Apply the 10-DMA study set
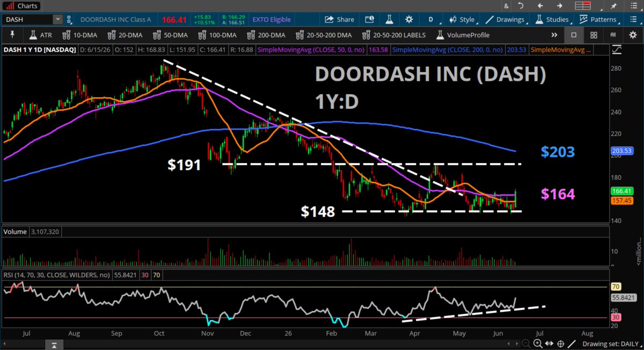Image resolution: width=644 pixels, height=350 pixels. (80, 35)
